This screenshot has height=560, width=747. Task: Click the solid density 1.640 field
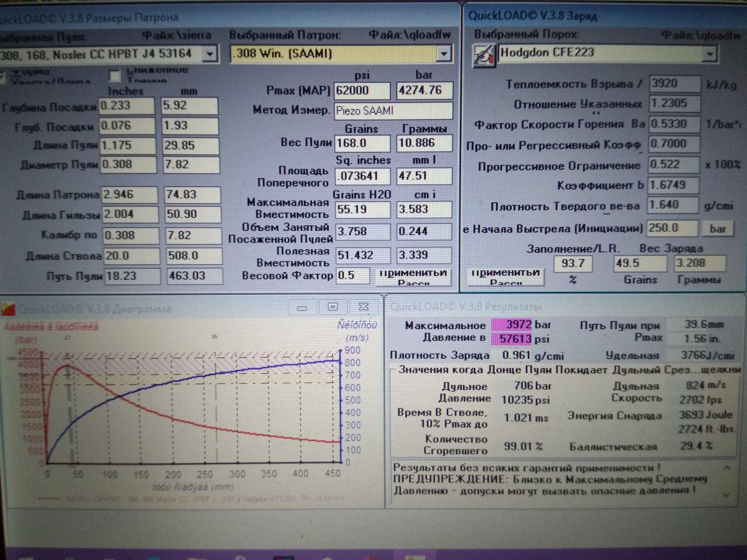pyautogui.click(x=673, y=205)
